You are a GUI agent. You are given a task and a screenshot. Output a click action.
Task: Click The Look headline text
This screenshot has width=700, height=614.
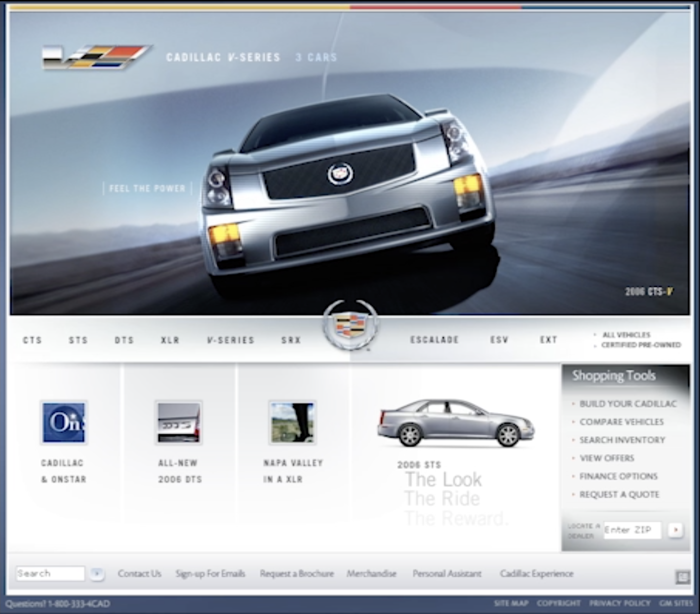(443, 479)
